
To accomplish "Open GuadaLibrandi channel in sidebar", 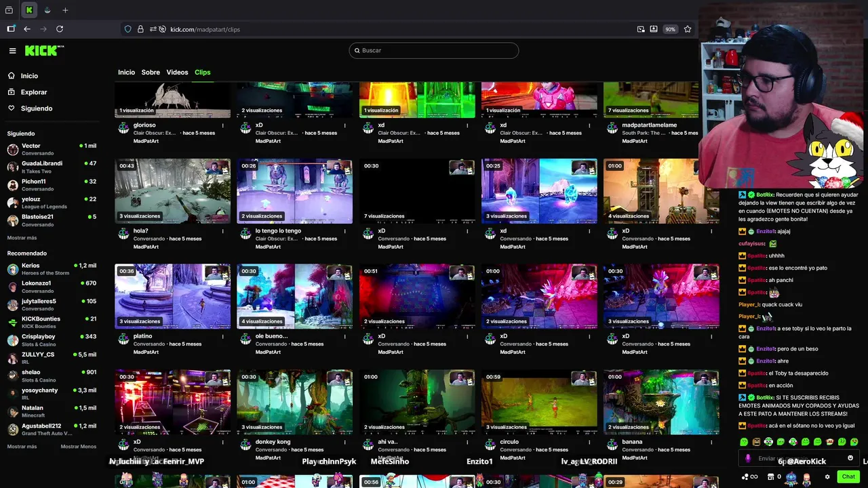I will pos(52,167).
